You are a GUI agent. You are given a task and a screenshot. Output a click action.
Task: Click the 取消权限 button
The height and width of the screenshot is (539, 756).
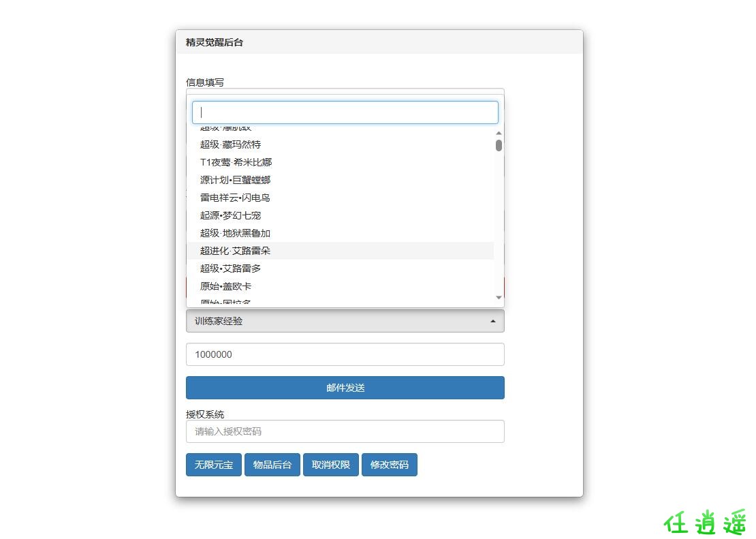(x=331, y=465)
